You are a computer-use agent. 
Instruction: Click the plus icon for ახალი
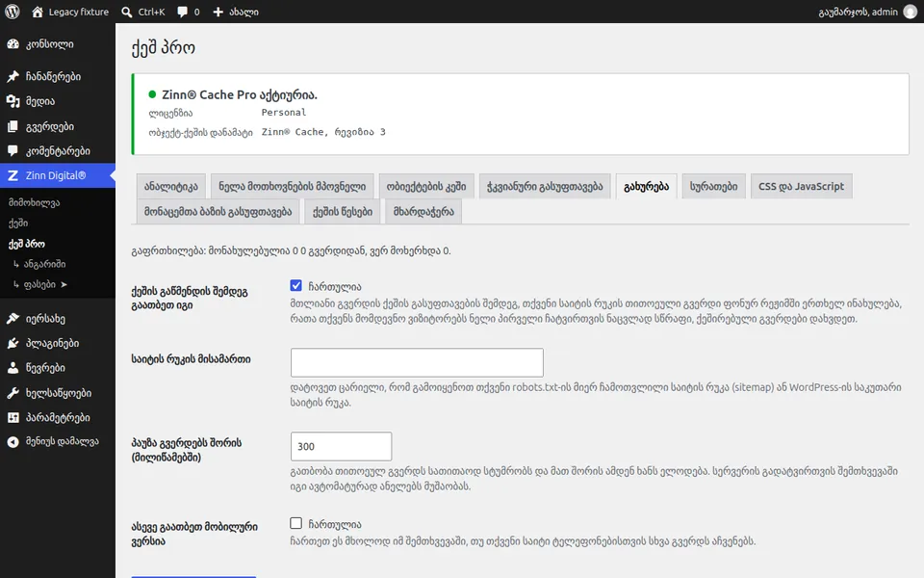coord(218,12)
